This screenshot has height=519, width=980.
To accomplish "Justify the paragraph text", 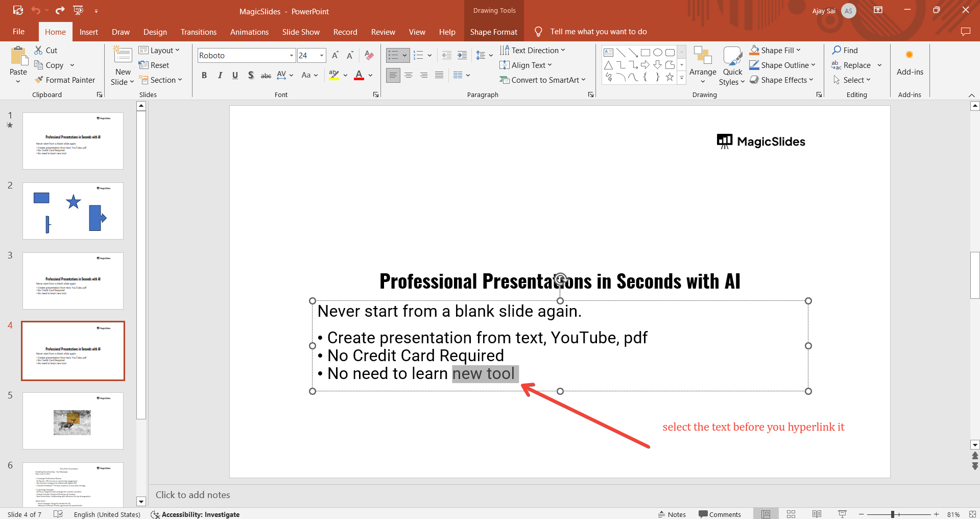I will pyautogui.click(x=439, y=75).
